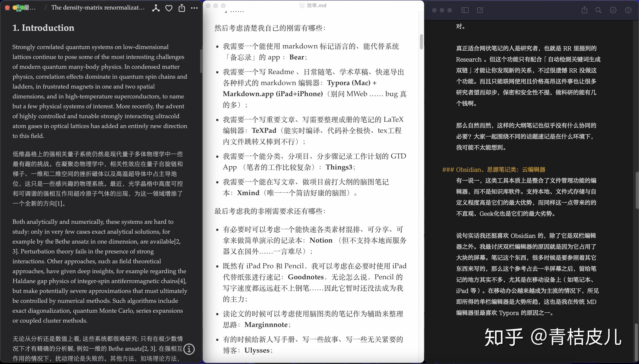Click the bold text 'Typora (Mac) +' in middle window
639x364 pixels.
pos(351,83)
